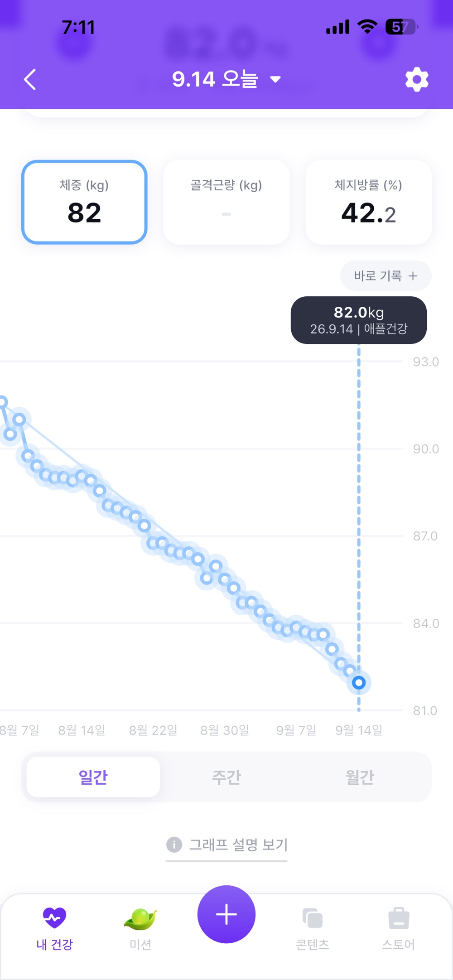Select the 체중 (kg) metric card
The width and height of the screenshot is (453, 980).
(x=84, y=202)
